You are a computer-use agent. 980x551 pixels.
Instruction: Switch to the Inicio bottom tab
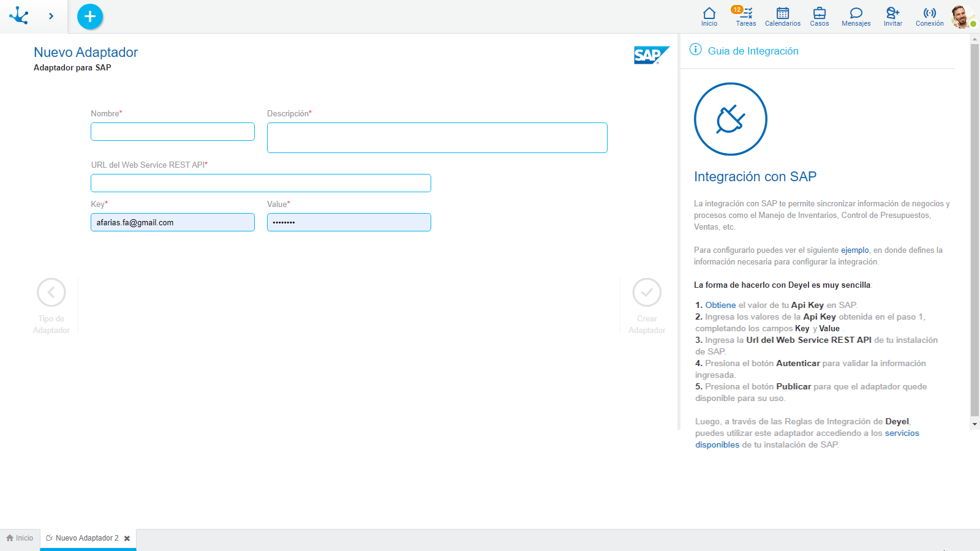[20, 538]
